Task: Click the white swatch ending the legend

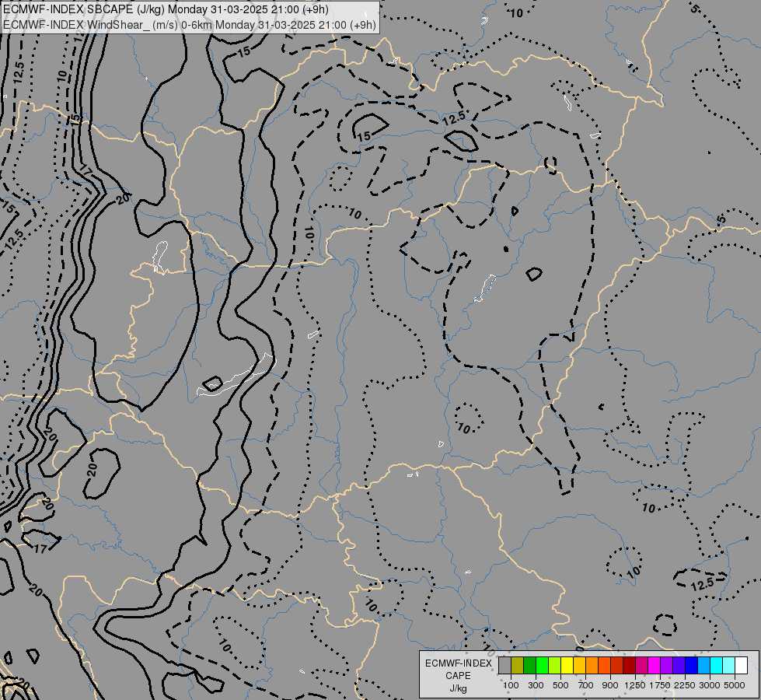Action: (x=741, y=665)
